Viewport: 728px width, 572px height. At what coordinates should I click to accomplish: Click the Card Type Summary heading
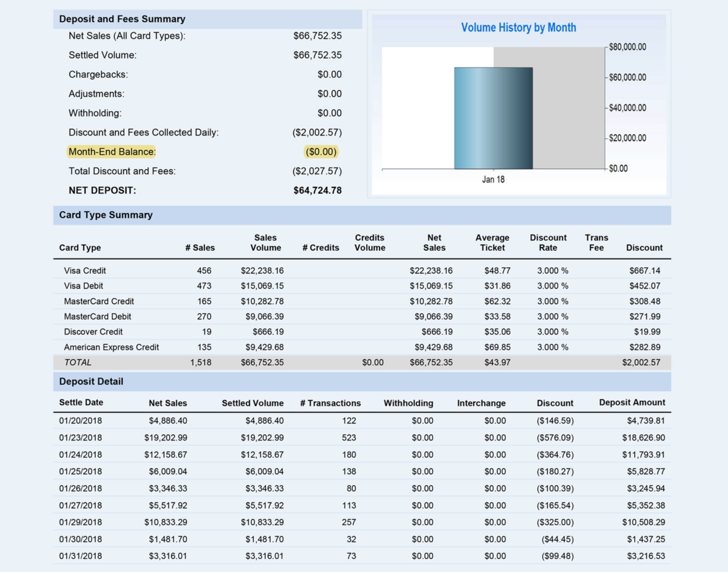click(106, 215)
